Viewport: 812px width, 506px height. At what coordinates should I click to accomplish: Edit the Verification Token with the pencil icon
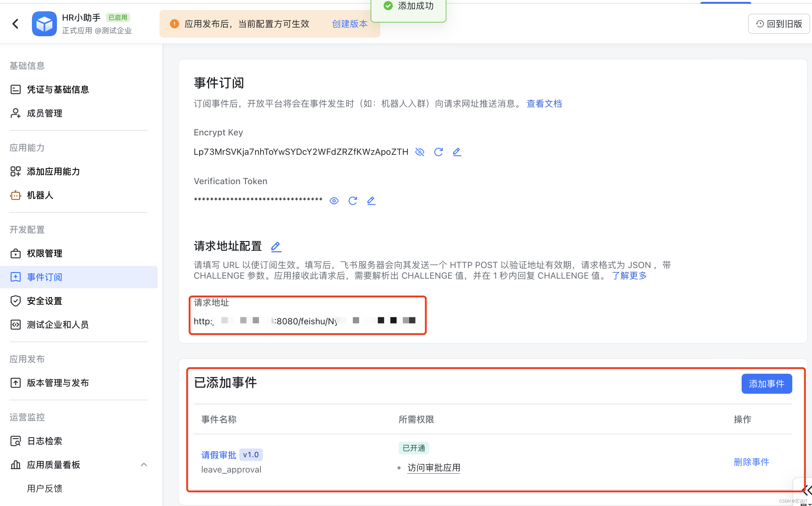click(x=371, y=201)
